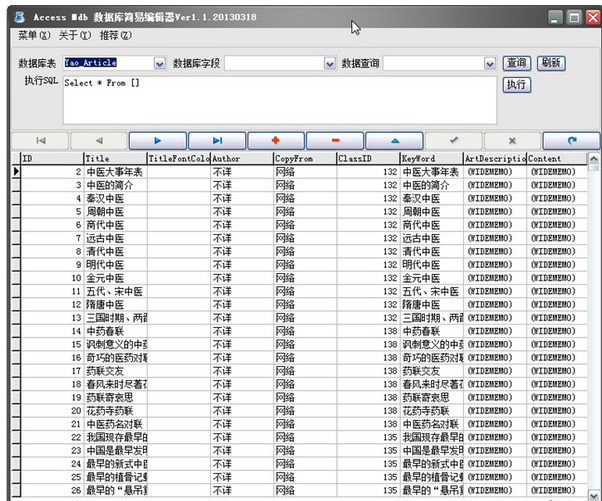
Task: Select Title cell 中医药名对联
Action: (115, 424)
